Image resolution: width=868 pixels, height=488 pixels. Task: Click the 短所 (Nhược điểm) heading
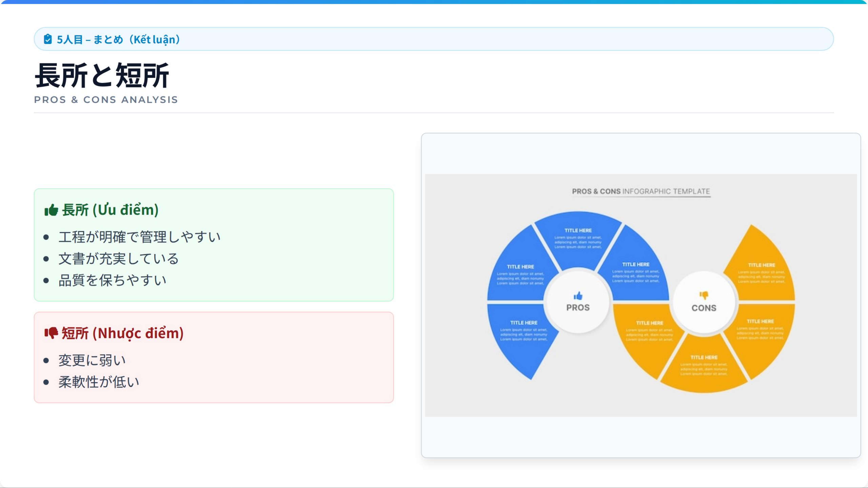pyautogui.click(x=122, y=333)
